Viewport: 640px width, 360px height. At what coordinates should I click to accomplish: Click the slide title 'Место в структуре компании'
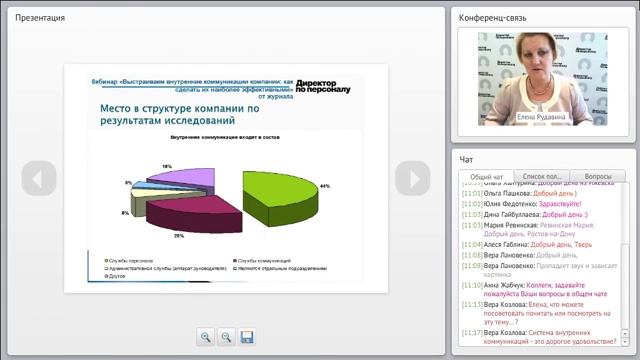click(180, 115)
